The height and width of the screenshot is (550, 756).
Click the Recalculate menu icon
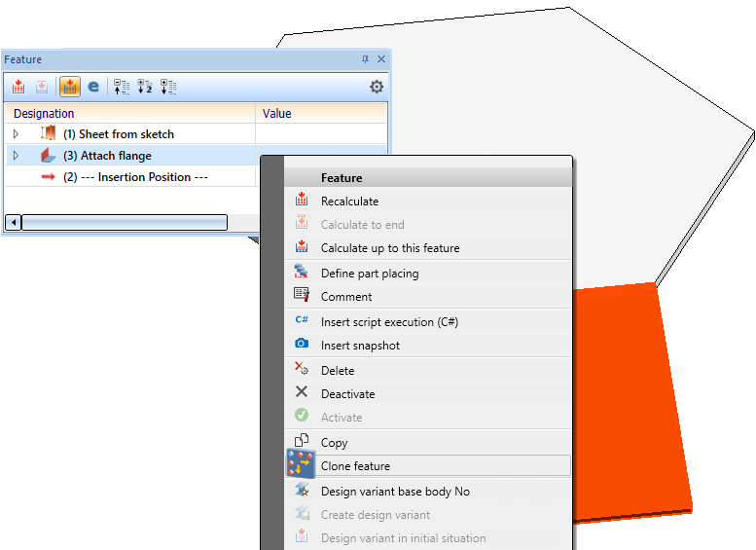pyautogui.click(x=302, y=199)
